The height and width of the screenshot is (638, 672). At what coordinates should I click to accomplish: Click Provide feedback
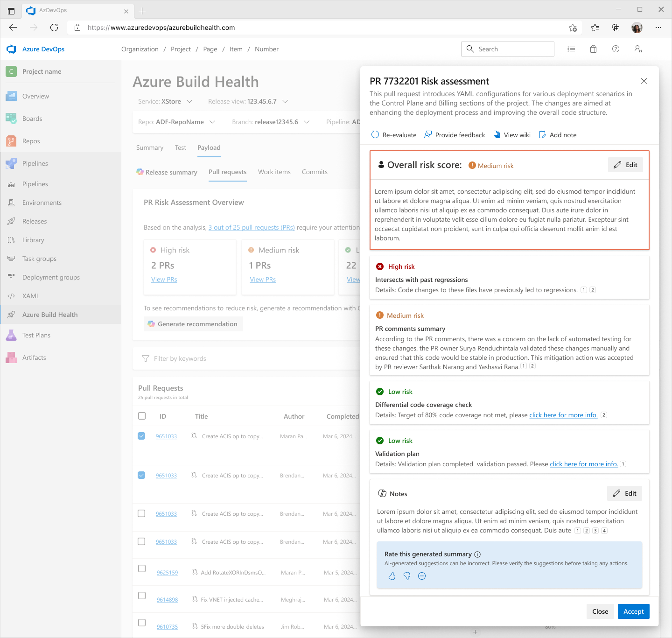[455, 135]
